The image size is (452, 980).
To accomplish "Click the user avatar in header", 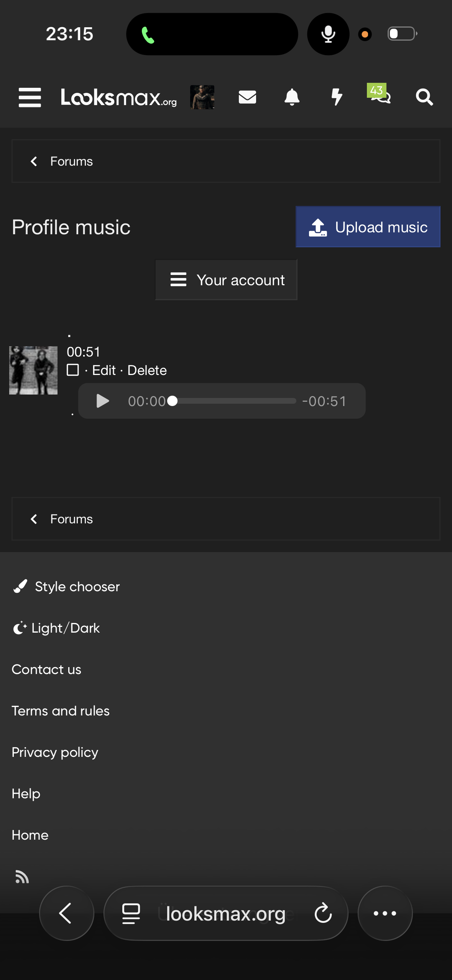I will click(x=202, y=97).
